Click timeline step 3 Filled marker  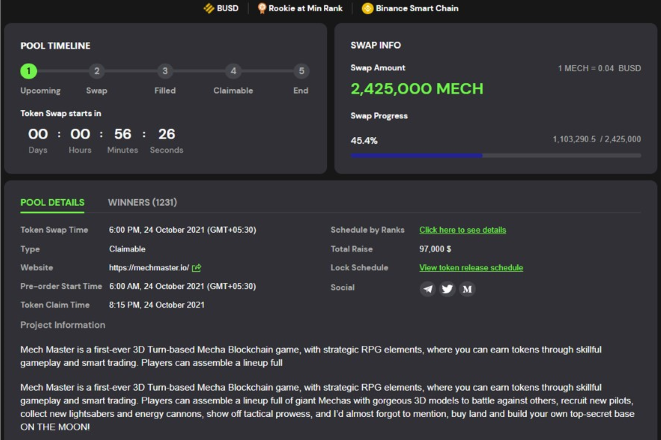(165, 71)
